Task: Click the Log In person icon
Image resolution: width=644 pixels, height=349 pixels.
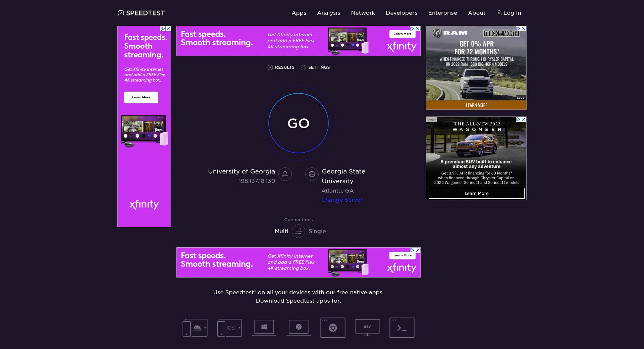Action: pyautogui.click(x=499, y=13)
